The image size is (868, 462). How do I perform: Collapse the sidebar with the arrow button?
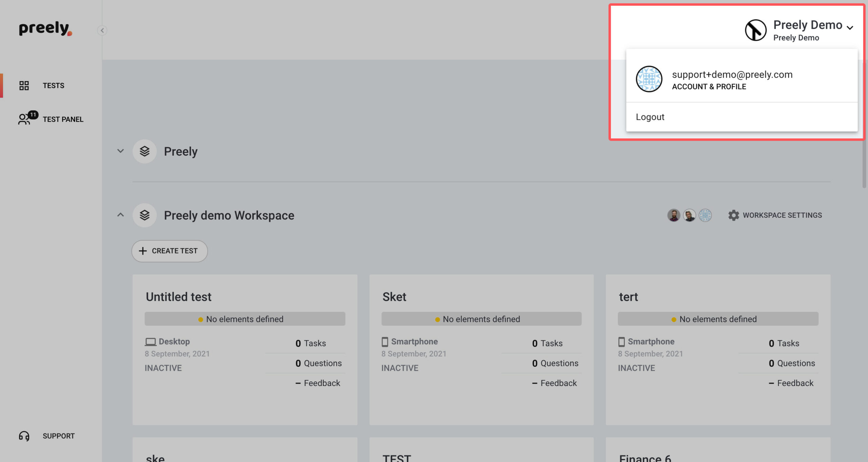click(102, 31)
